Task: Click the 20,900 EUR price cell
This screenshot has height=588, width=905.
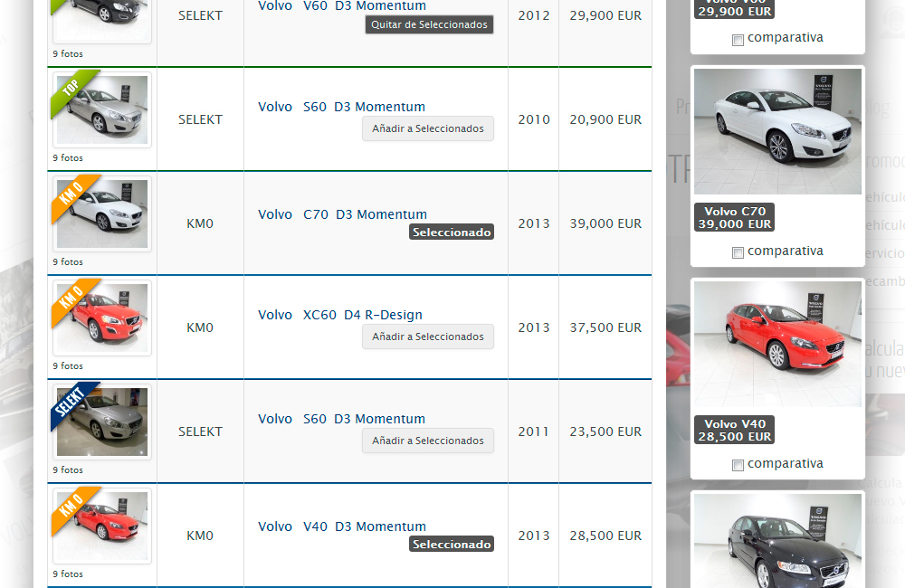Action: tap(605, 119)
